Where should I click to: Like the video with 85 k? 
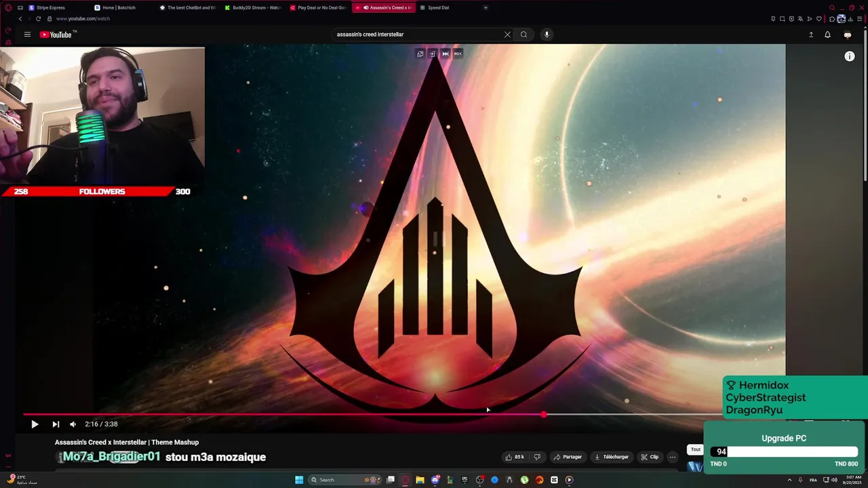(x=515, y=457)
